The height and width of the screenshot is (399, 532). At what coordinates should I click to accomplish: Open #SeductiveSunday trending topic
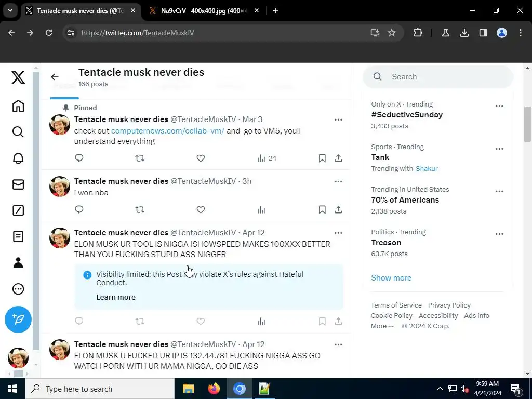[x=407, y=115]
